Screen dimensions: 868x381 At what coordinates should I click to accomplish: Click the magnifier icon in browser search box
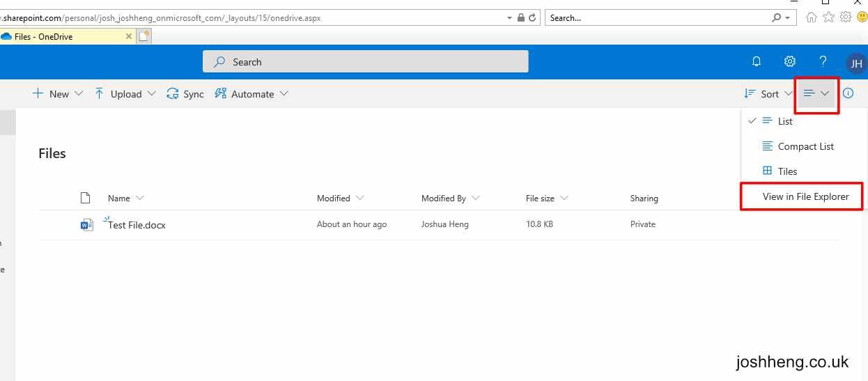(x=777, y=18)
